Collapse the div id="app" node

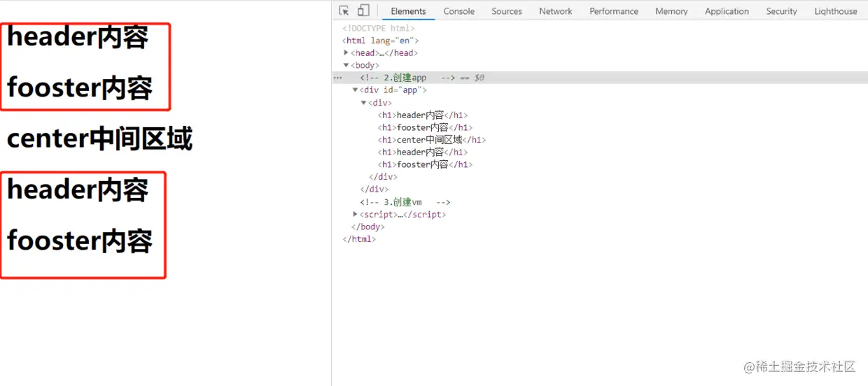[x=355, y=90]
